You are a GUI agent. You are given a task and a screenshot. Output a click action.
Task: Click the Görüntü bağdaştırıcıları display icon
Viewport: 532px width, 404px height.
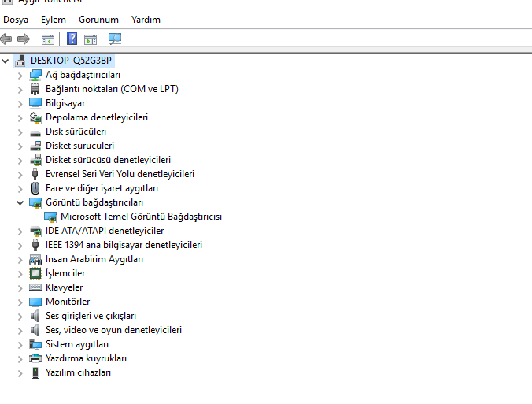click(x=35, y=202)
